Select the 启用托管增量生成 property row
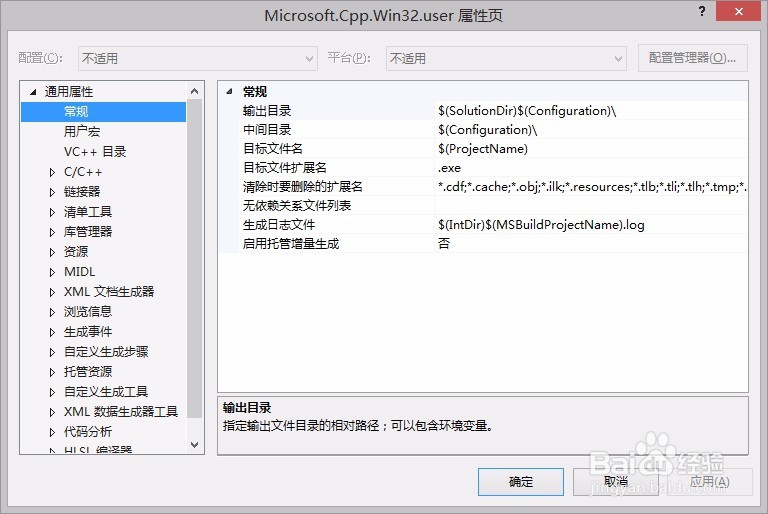Viewport: 768px width, 514px height. [493, 244]
